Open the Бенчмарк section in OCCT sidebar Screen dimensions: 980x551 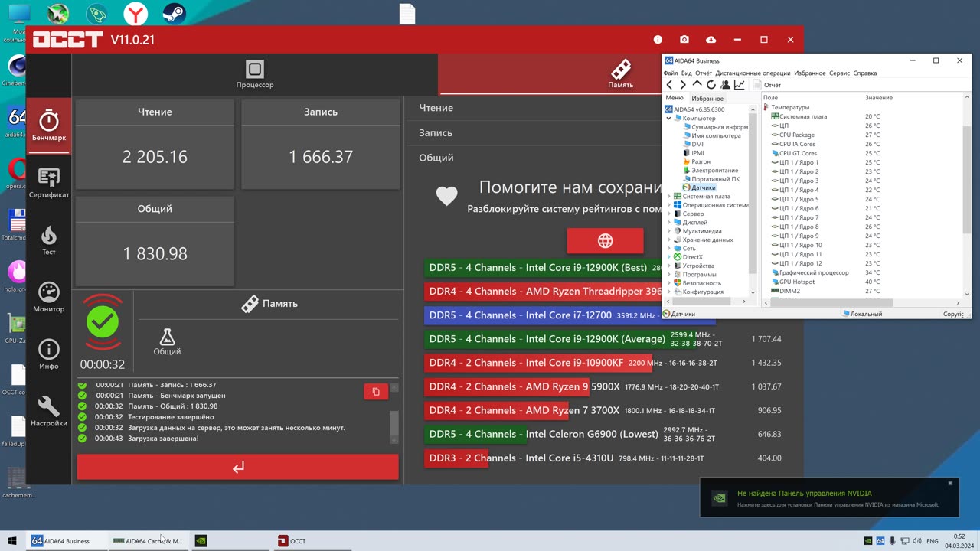click(x=49, y=126)
